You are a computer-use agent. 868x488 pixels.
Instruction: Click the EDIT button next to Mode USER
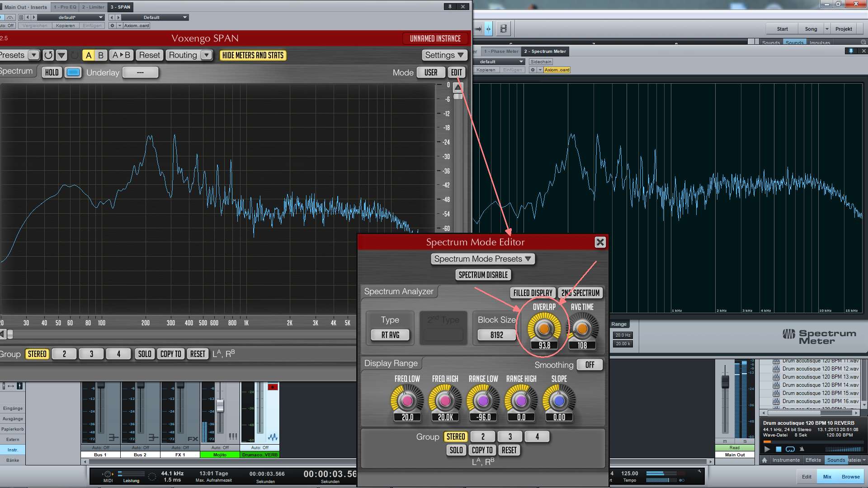coord(456,72)
